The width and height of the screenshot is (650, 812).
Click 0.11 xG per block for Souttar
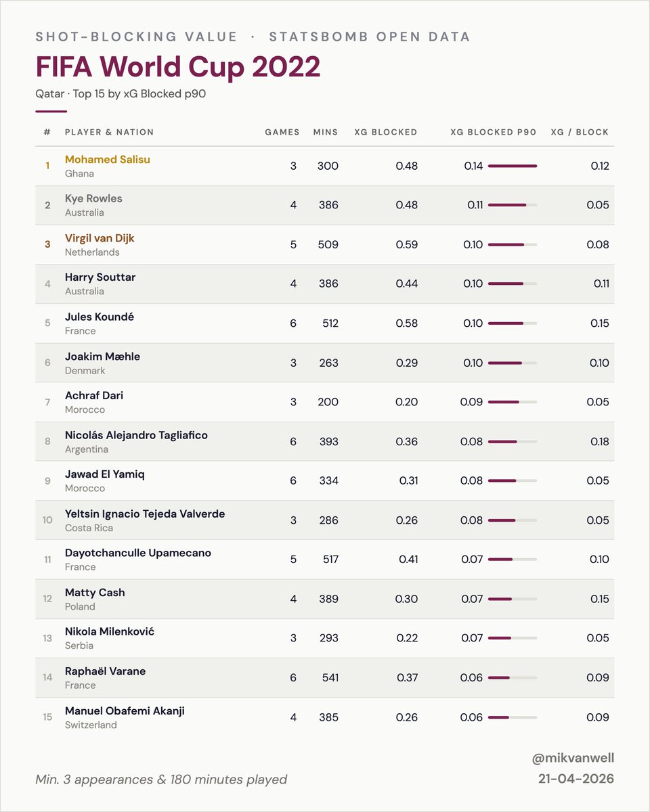[x=601, y=284]
